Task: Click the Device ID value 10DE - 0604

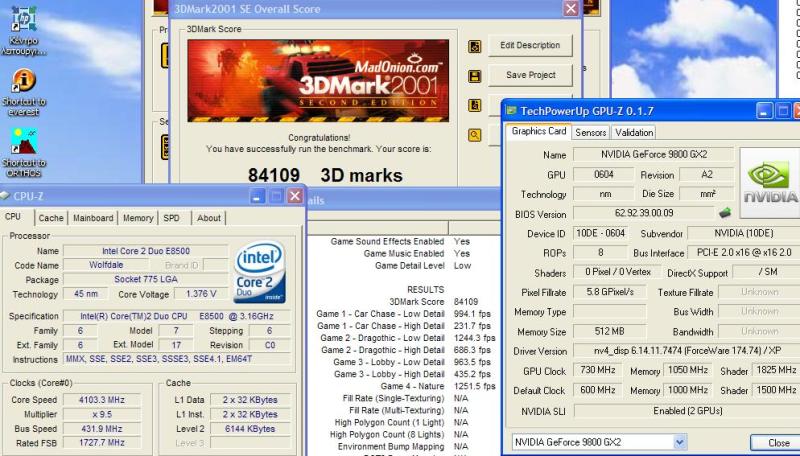Action: [601, 233]
